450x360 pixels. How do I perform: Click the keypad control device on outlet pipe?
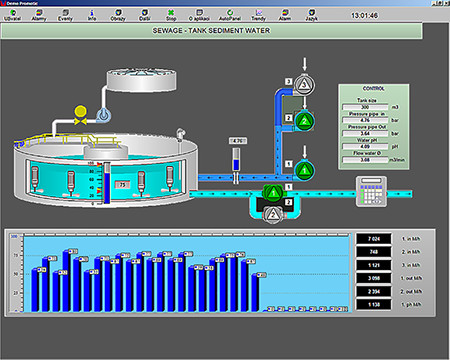(372, 191)
